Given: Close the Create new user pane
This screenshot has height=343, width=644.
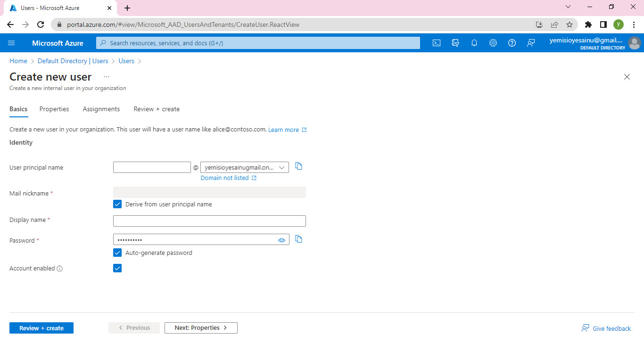Looking at the screenshot, I should 627,77.
